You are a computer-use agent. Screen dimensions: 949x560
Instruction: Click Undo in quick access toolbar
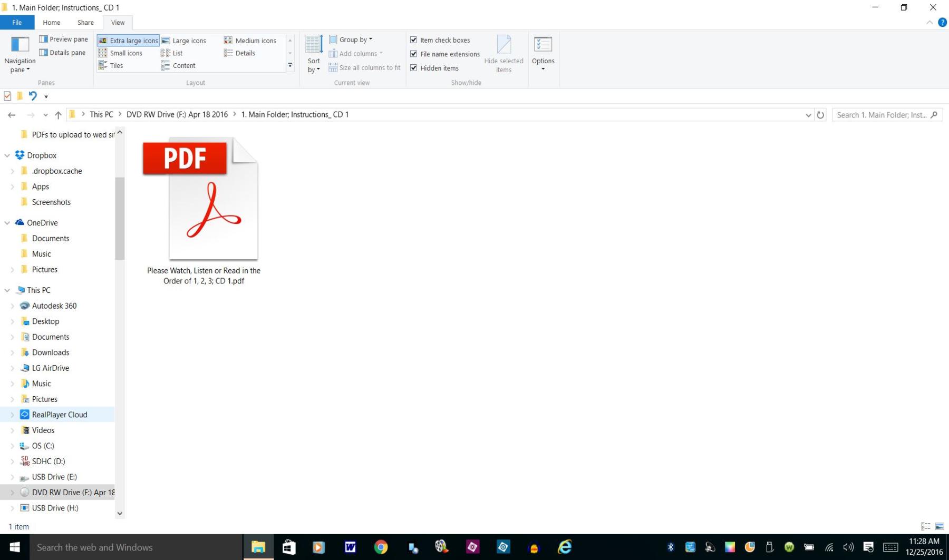(x=33, y=96)
